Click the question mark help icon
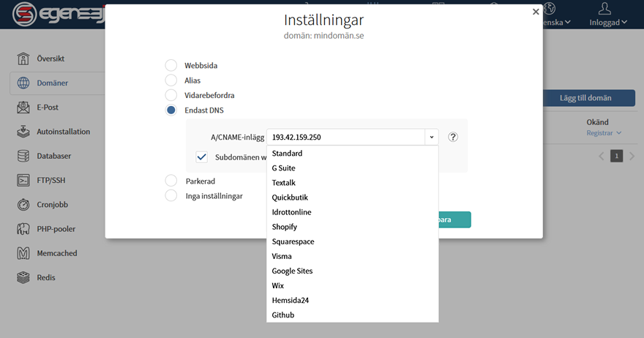 [x=452, y=137]
